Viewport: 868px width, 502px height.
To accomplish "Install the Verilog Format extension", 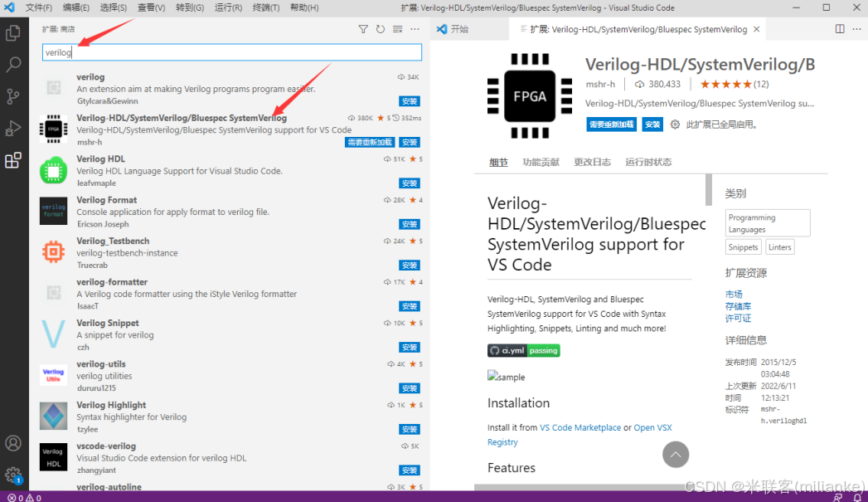I will 410,224.
